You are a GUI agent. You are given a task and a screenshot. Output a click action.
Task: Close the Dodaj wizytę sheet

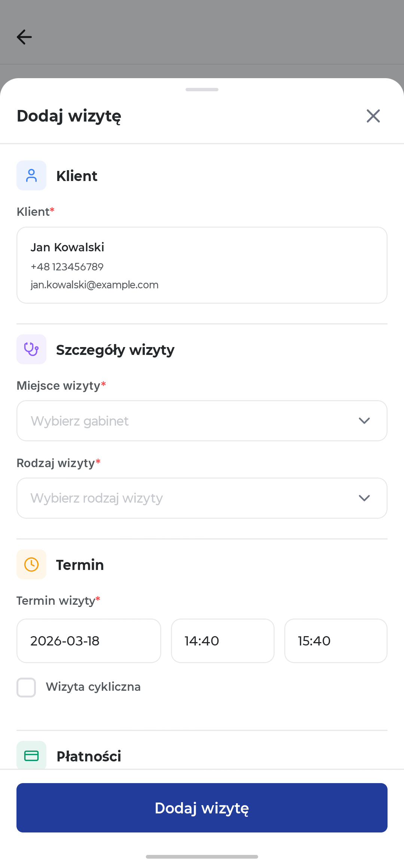click(x=373, y=116)
